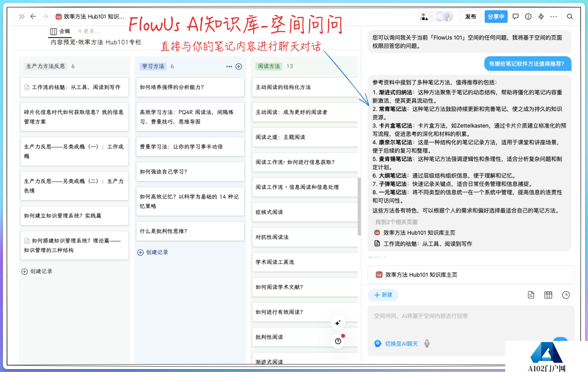Click the 生产力方法反思 group label
Screen dimensions: 588x372
(x=46, y=66)
